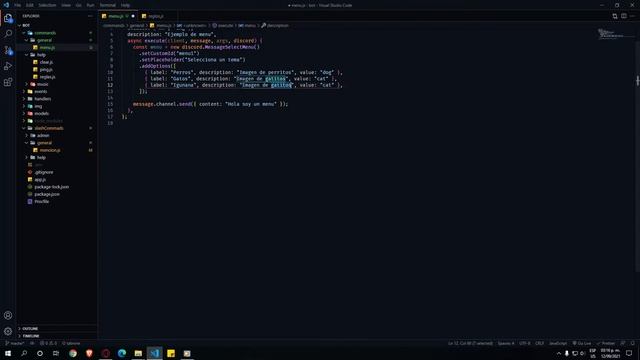
Task: Click the UTF-8 encoding indicator
Action: coord(524,343)
